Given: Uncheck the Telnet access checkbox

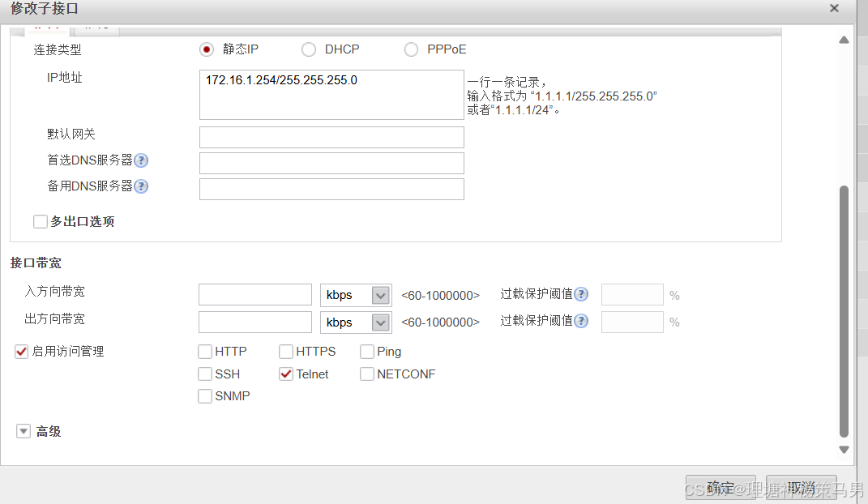Looking at the screenshot, I should tap(285, 374).
